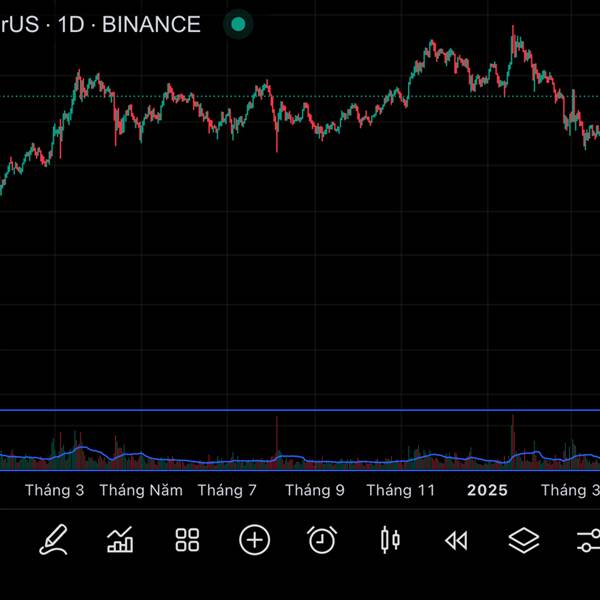Screen dimensions: 600x600
Task: Select the Tháng 7 date label
Action: (x=227, y=490)
